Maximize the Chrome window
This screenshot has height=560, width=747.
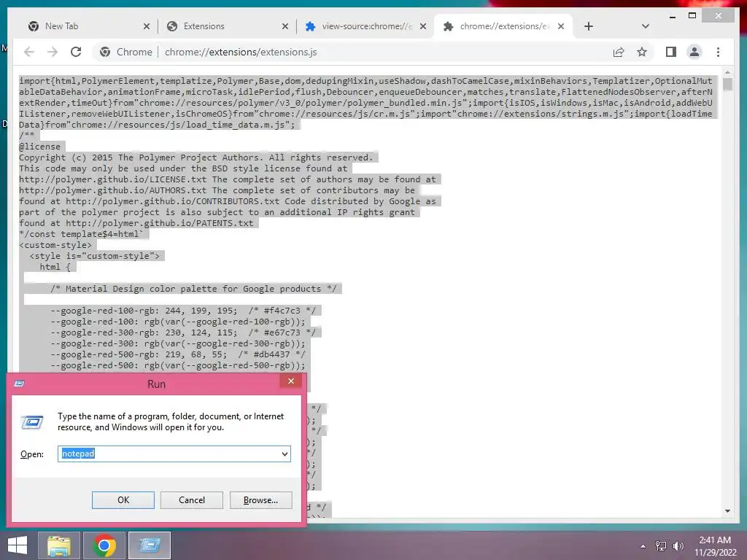692,16
